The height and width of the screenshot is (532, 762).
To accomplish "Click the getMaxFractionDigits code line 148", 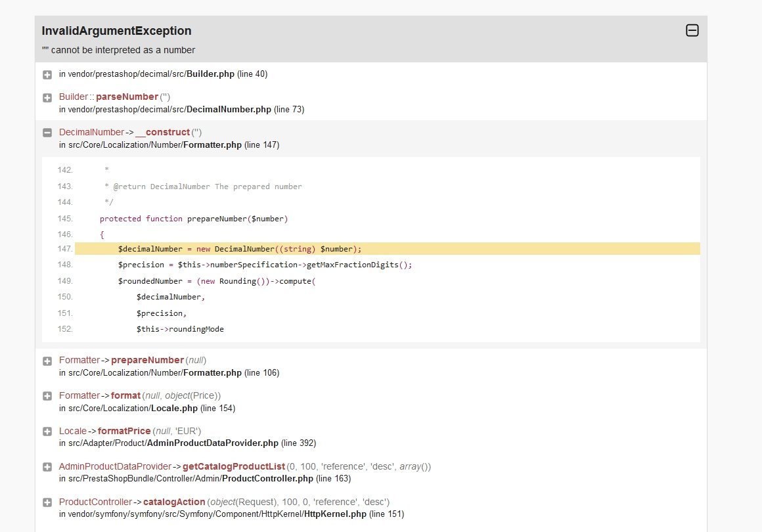I will click(x=265, y=265).
